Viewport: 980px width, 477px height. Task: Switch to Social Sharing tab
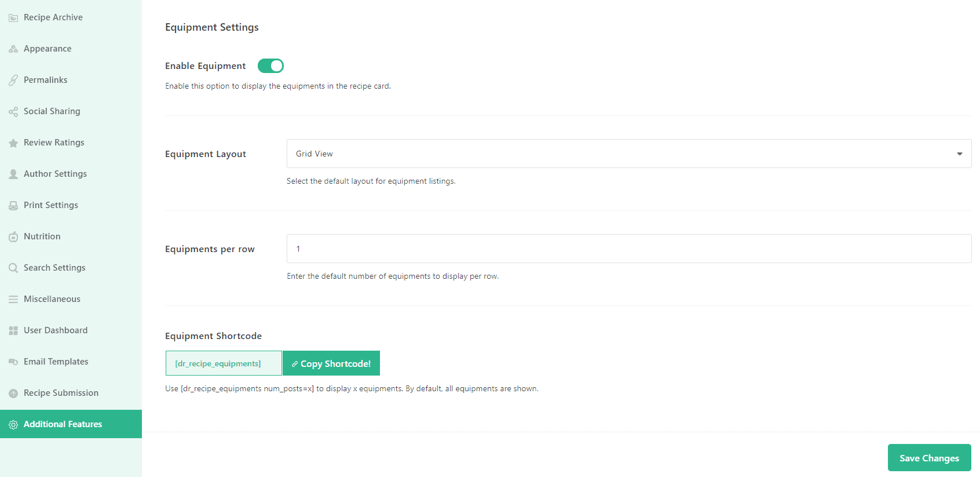[71, 111]
